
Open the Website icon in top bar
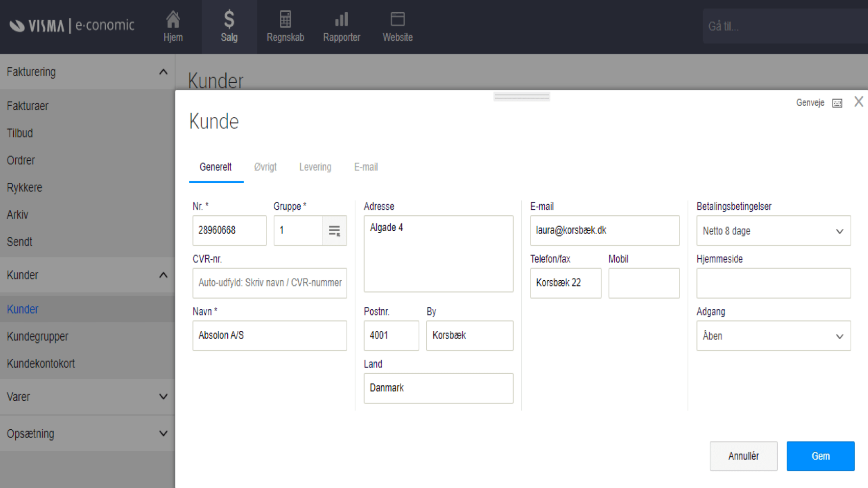click(397, 20)
